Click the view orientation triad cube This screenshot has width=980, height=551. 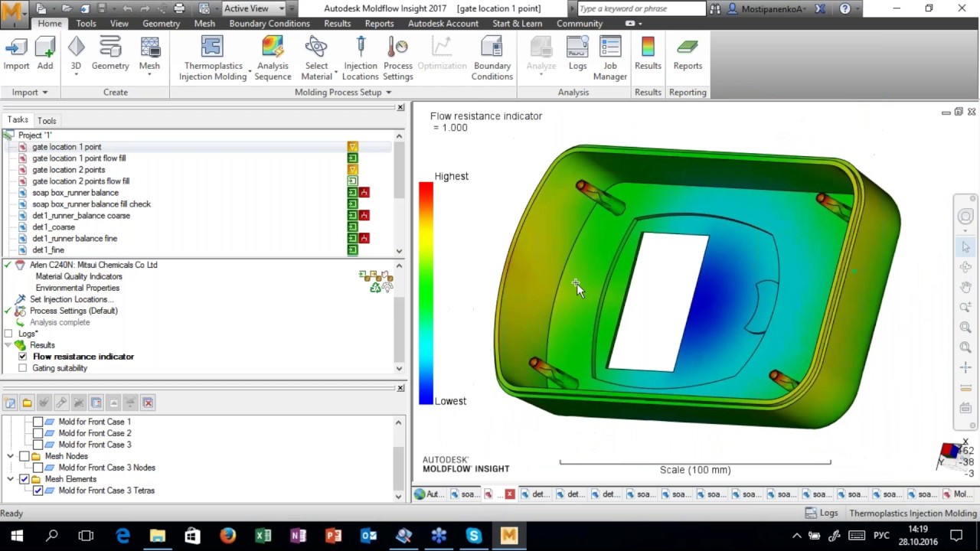951,452
